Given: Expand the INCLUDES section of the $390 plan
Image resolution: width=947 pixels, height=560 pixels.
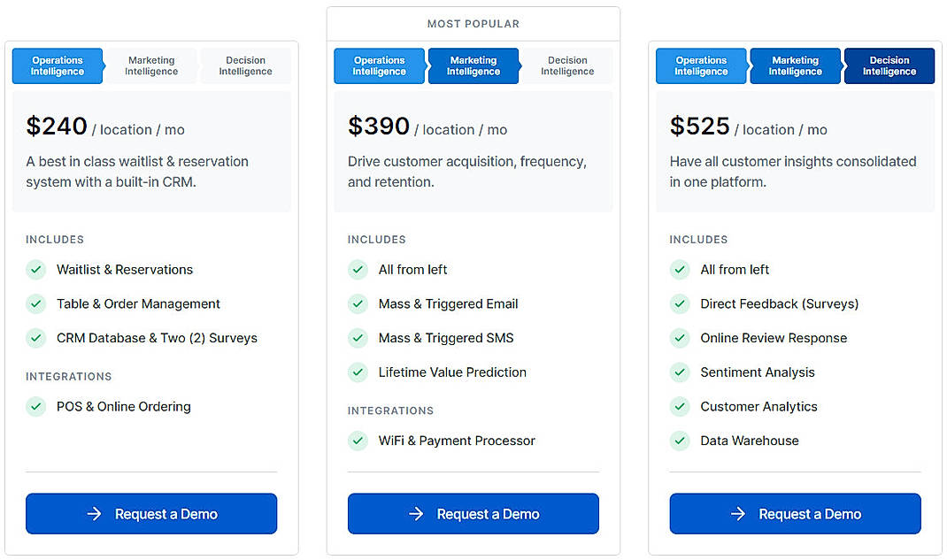Looking at the screenshot, I should tap(377, 239).
